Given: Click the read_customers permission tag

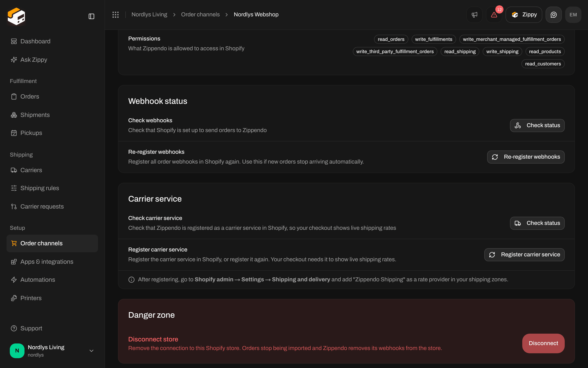Looking at the screenshot, I should point(543,64).
